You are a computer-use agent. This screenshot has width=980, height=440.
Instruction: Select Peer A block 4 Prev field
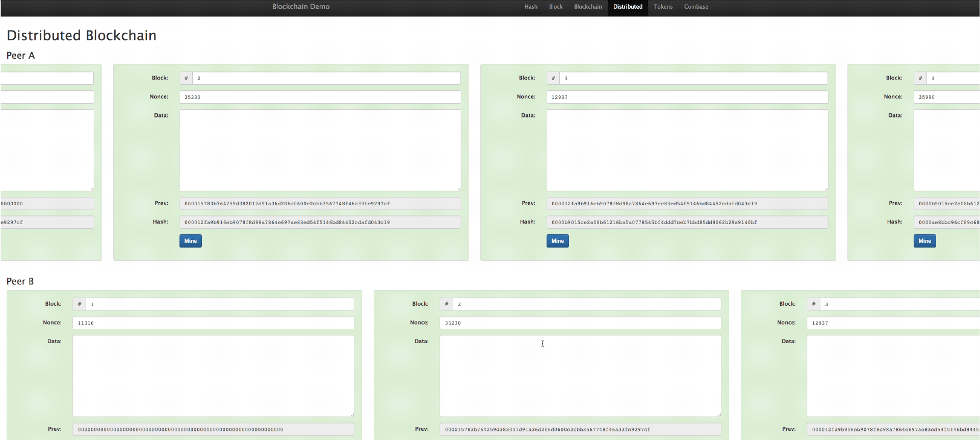click(x=947, y=203)
